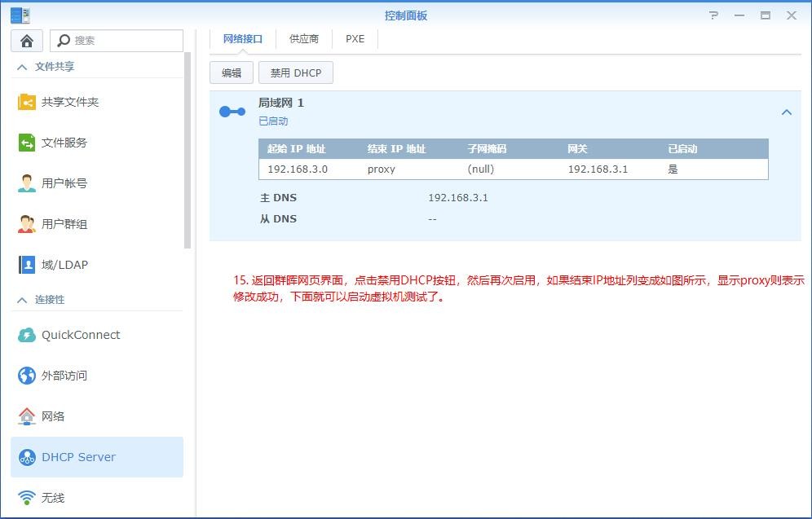This screenshot has height=519, width=812.
Task: Click the 主 DNS value 192.168.3.1
Action: click(458, 198)
